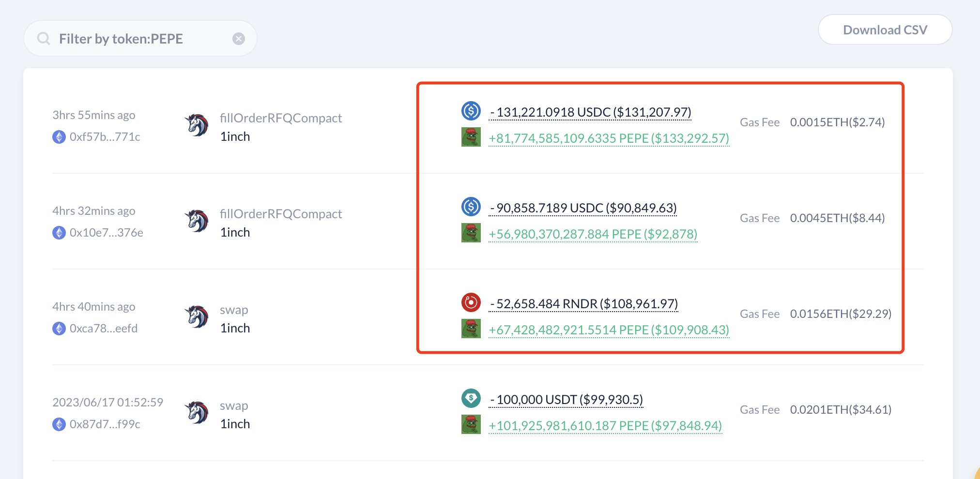Click 1inch protocol name in 0x10e7 row
The image size is (980, 479).
click(235, 232)
